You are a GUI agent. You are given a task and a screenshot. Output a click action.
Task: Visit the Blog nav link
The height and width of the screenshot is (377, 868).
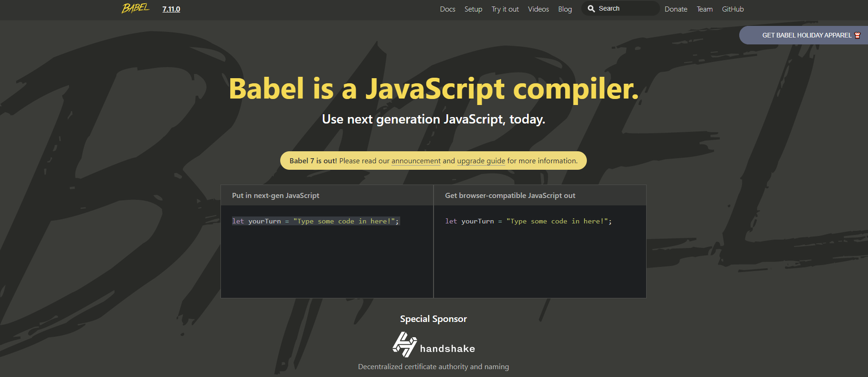pos(565,9)
